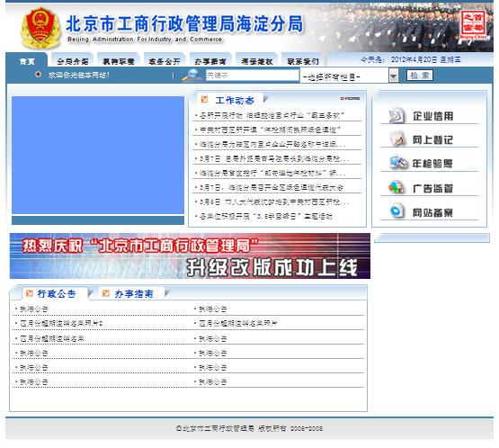Open the 机构职能 navigation tab
The image size is (499, 448).
point(119,61)
